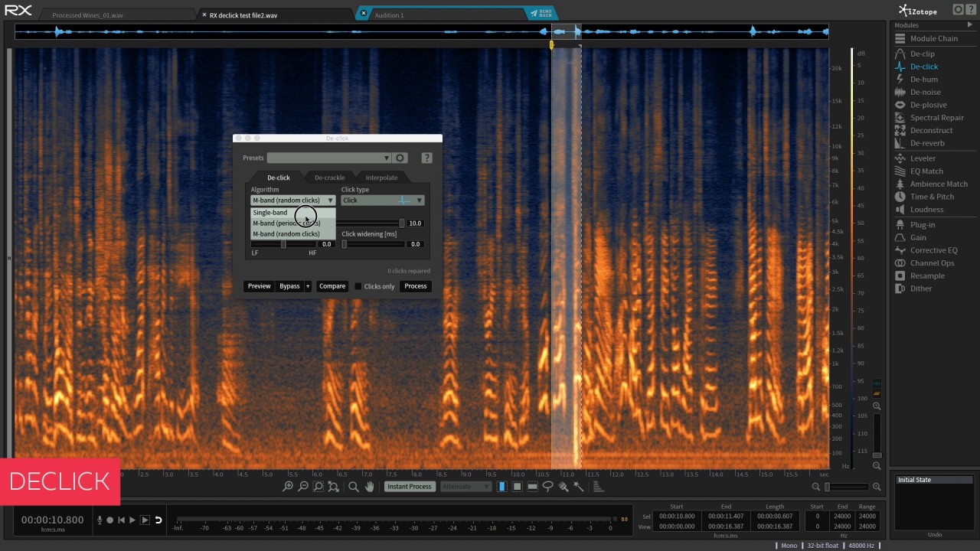
Task: Open the Ambience Match module
Action: [x=939, y=184]
